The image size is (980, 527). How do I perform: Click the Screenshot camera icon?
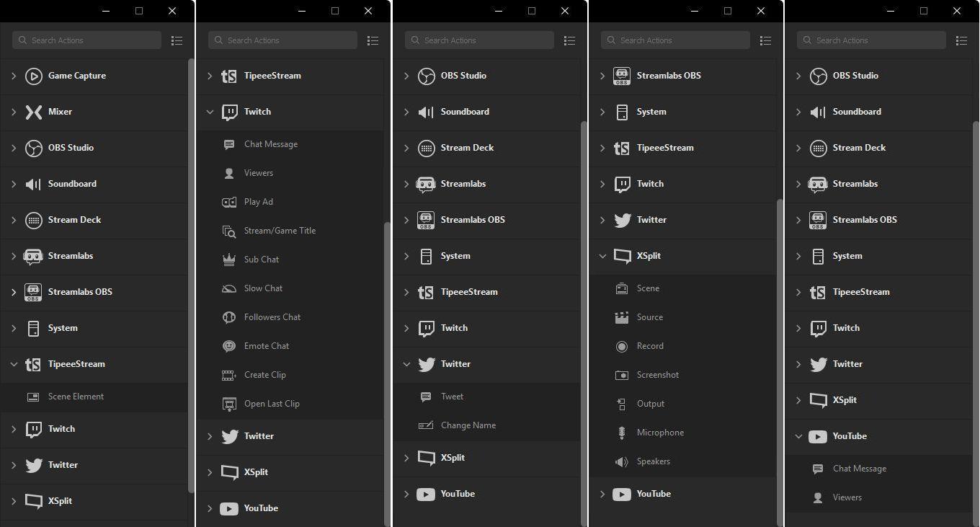click(x=622, y=375)
